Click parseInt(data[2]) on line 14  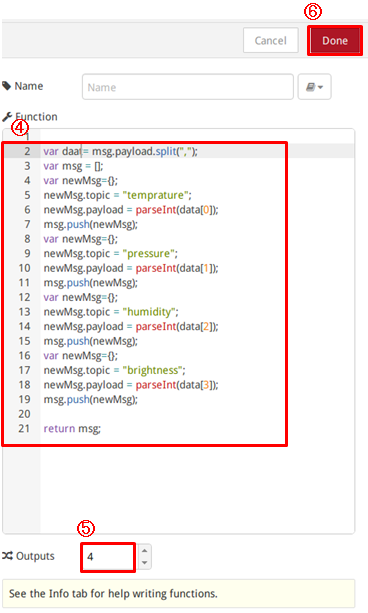pos(176,326)
